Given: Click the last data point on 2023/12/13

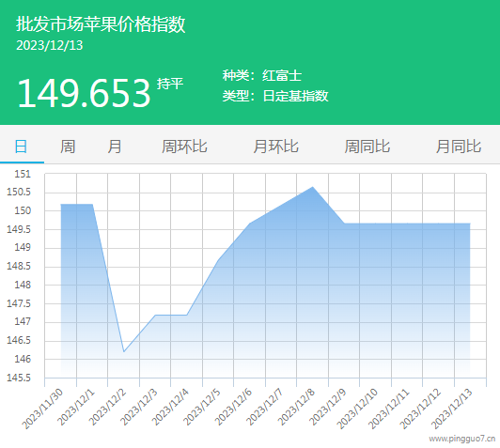Looking at the screenshot, I should pyautogui.click(x=470, y=224).
